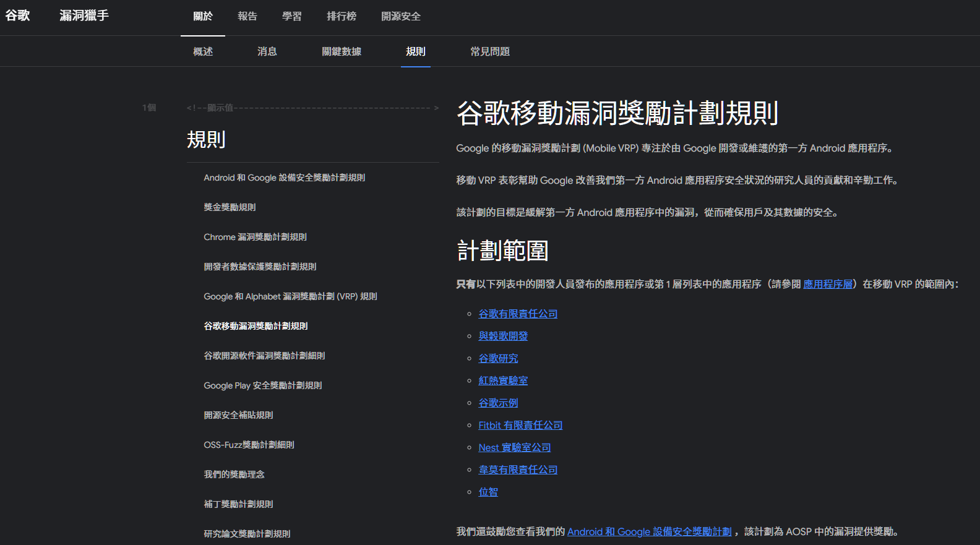Open Google 和 Alphabet 漏洞獎勵計劃 (VRP) 規則
980x545 pixels.
point(290,296)
